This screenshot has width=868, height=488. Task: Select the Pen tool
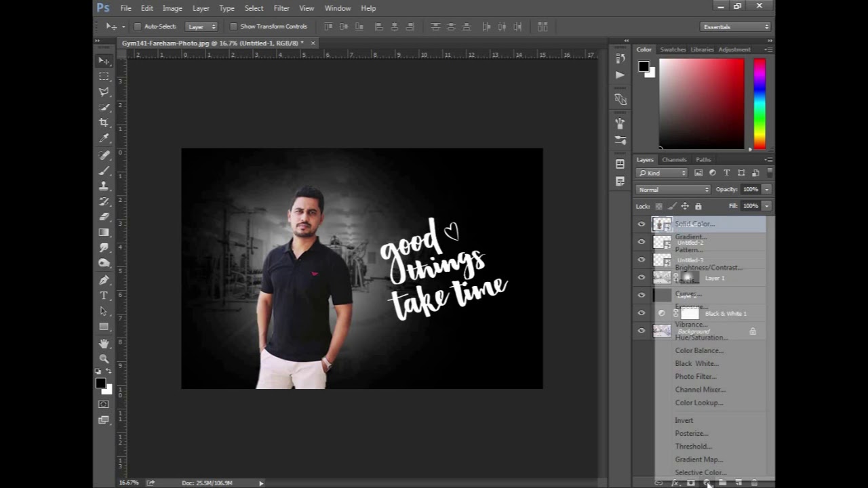[104, 280]
